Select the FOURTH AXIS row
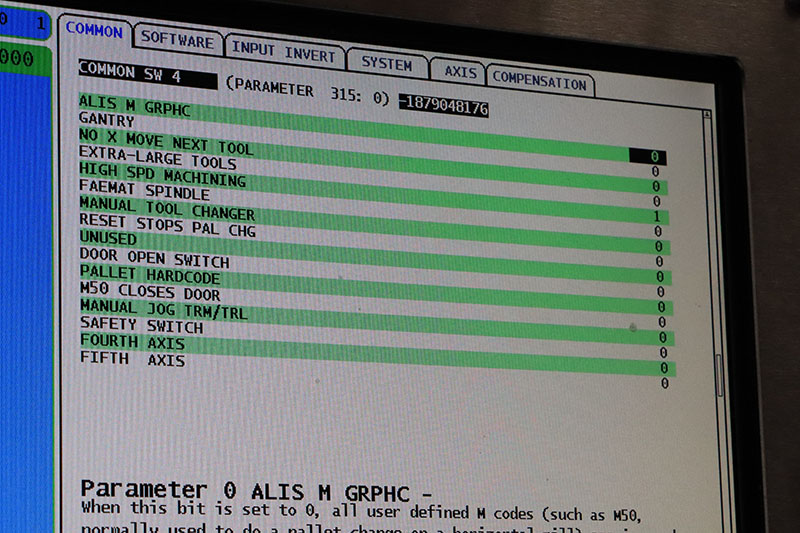This screenshot has height=533, width=800. [x=378, y=353]
